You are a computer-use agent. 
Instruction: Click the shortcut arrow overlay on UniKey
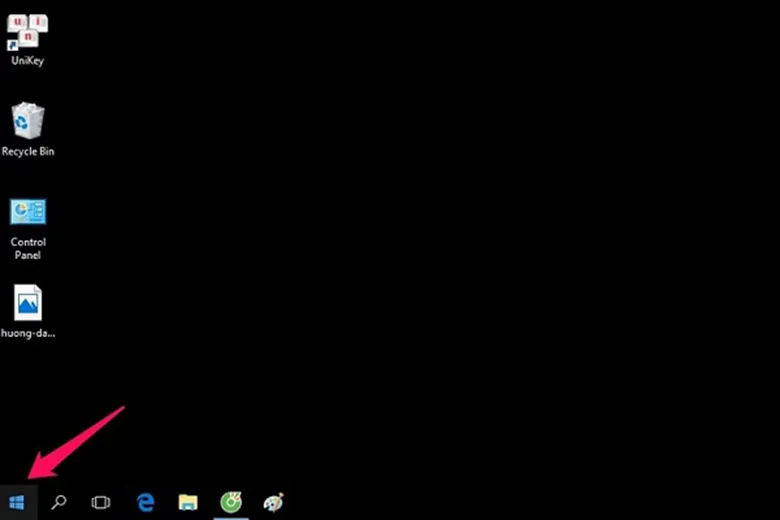point(13,45)
